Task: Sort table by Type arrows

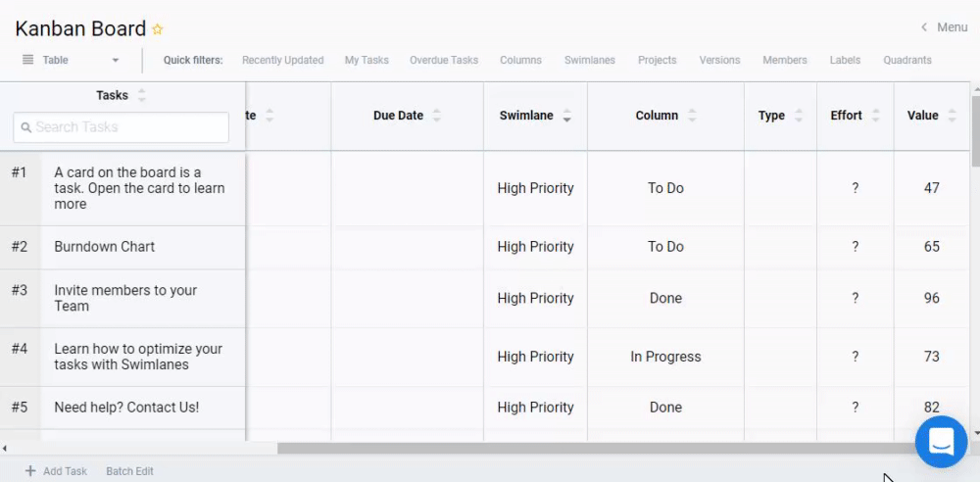Action: (x=799, y=116)
